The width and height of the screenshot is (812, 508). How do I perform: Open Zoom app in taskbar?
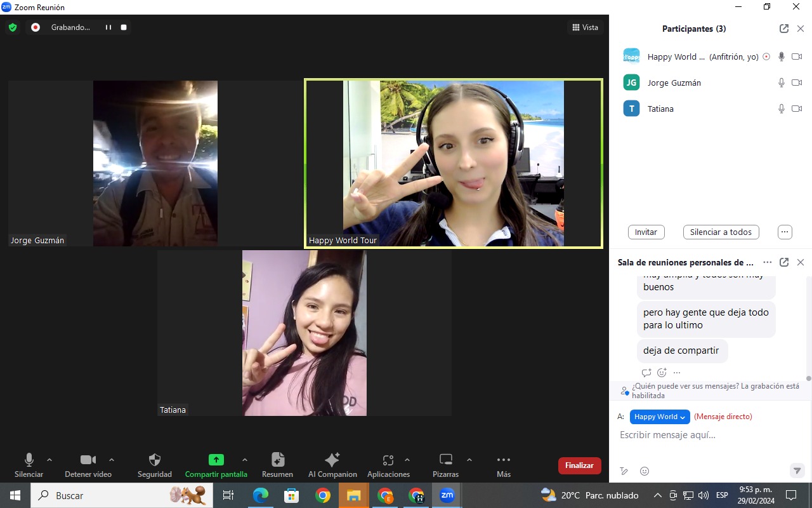point(447,495)
